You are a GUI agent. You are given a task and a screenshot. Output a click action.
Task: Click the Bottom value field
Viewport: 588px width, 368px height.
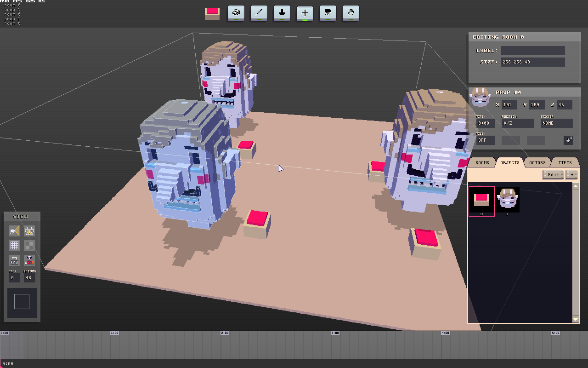[x=29, y=278]
